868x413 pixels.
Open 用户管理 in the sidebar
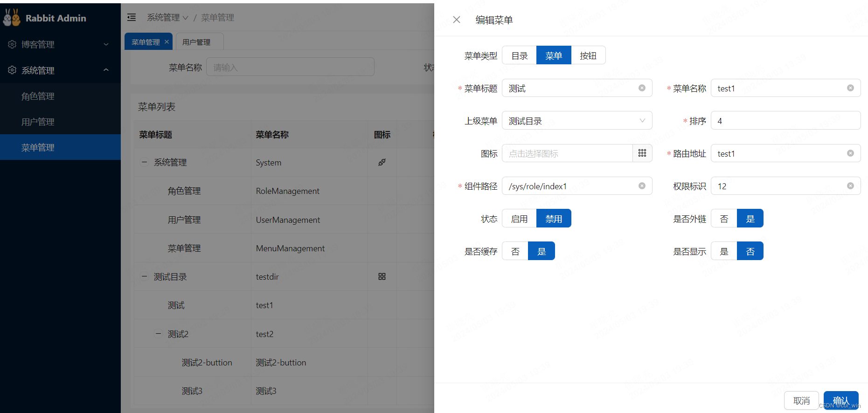(60, 122)
